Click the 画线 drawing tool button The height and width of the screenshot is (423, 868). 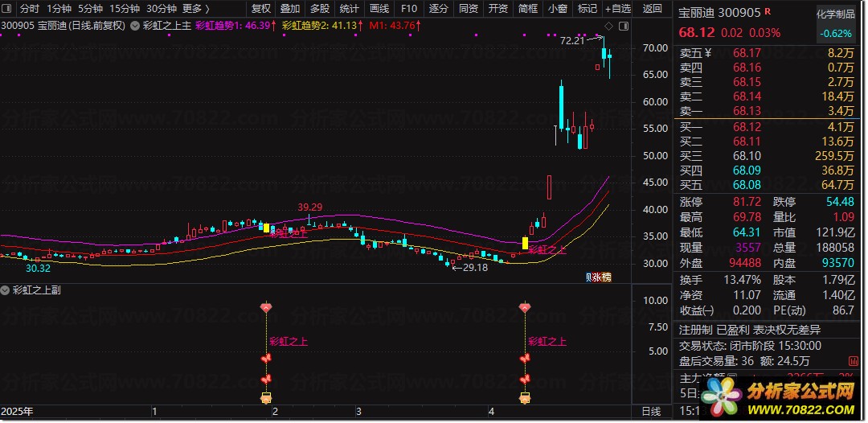[x=379, y=9]
